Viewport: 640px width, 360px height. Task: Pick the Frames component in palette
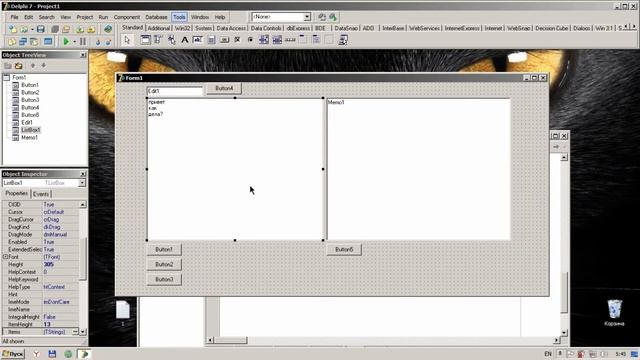pyautogui.click(x=145, y=40)
